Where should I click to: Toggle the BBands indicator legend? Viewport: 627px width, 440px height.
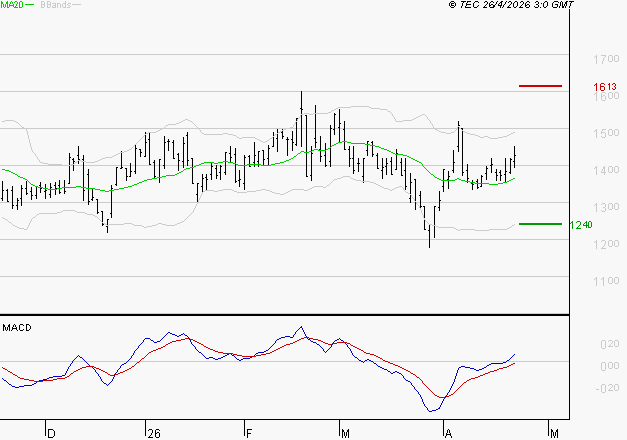[x=52, y=6]
